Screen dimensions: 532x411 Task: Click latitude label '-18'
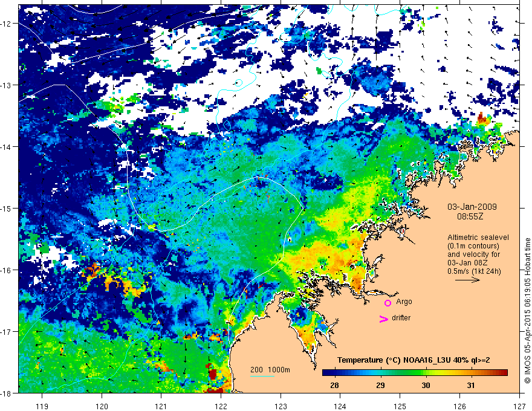pyautogui.click(x=5, y=393)
